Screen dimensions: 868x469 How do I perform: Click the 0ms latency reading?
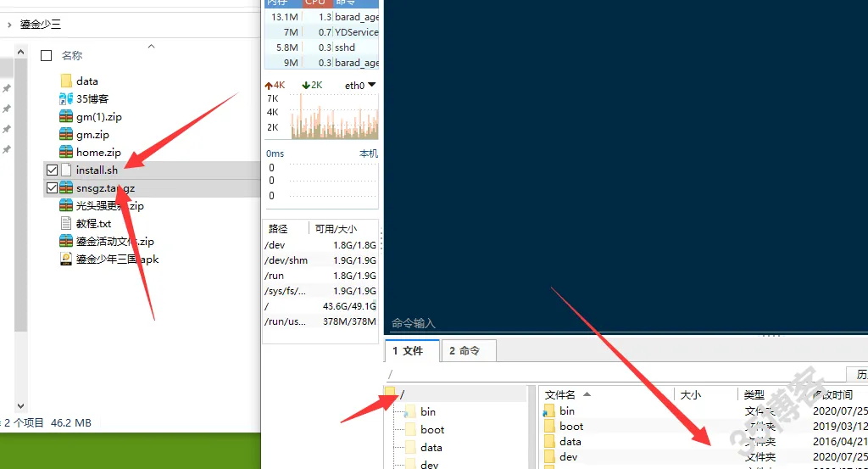coord(275,154)
